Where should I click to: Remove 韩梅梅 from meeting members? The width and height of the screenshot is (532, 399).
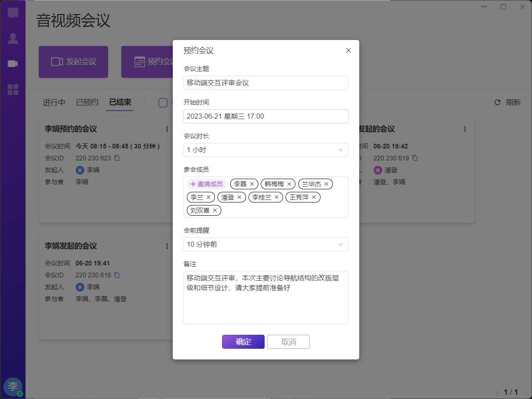(x=289, y=184)
